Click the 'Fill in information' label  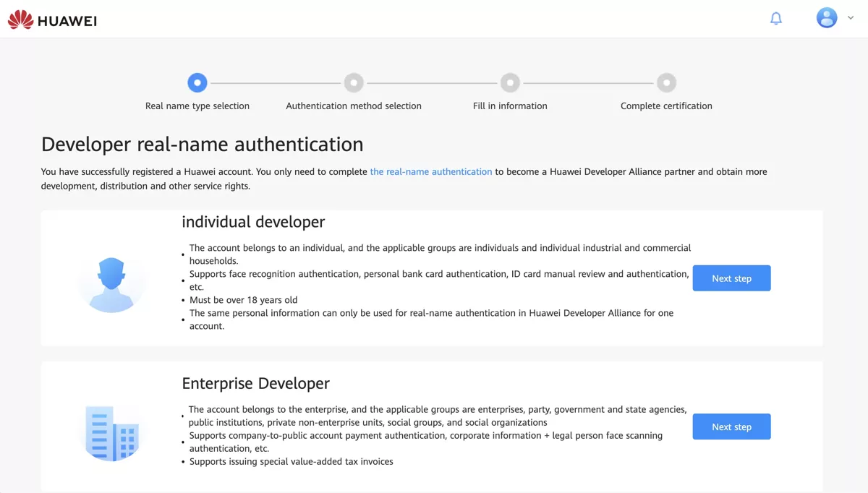click(510, 106)
